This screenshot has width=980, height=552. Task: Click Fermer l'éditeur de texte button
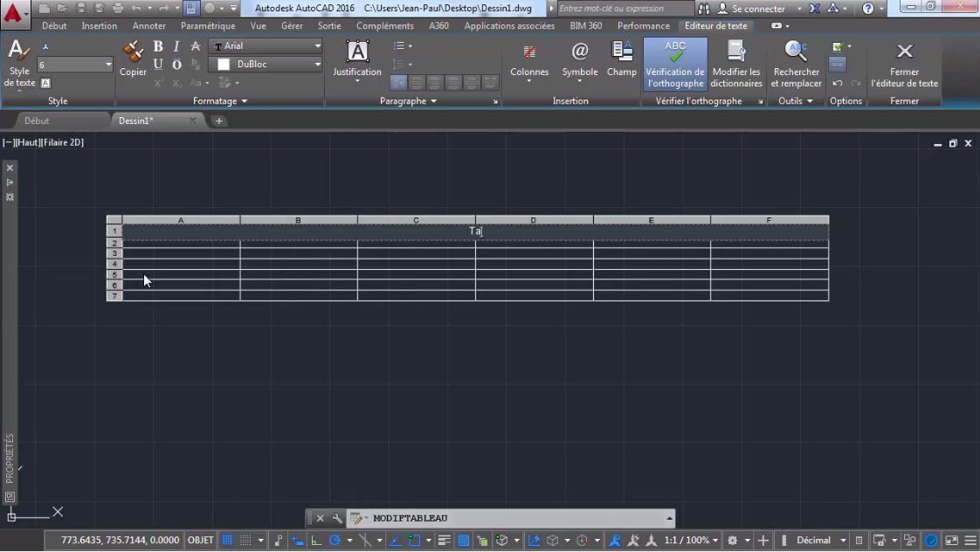904,63
